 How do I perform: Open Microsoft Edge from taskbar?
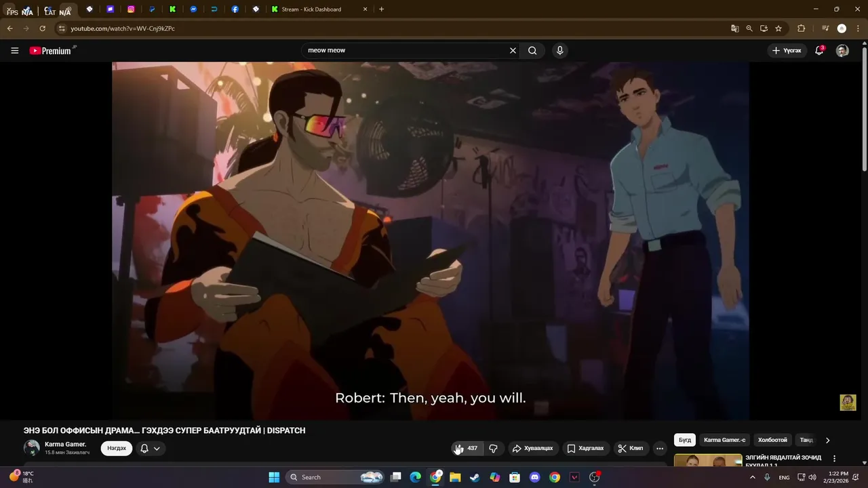pyautogui.click(x=416, y=477)
